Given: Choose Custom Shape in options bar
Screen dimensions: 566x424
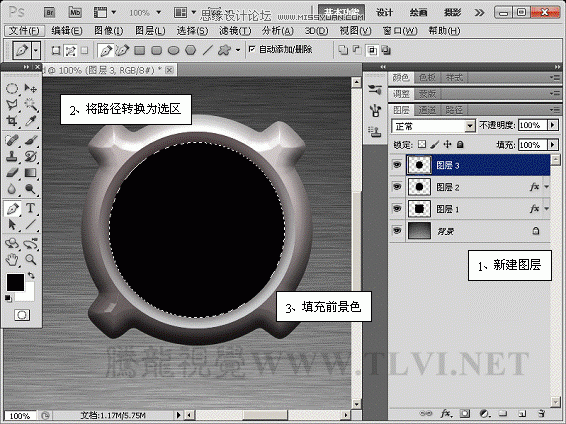Looking at the screenshot, I should 225,50.
